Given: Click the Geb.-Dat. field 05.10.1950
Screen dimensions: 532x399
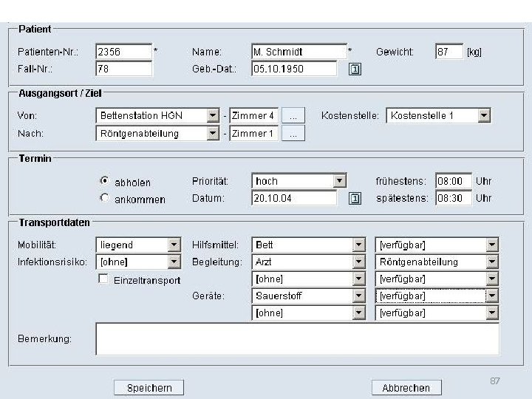Looking at the screenshot, I should coord(294,69).
